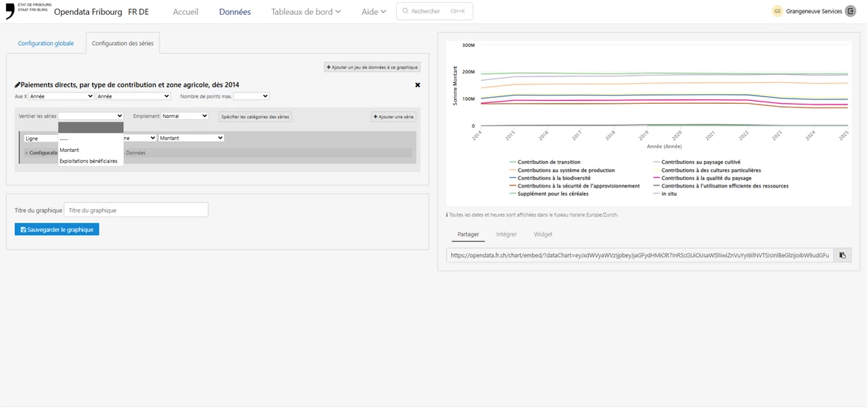Expand the Tableaux de bord menu

306,12
